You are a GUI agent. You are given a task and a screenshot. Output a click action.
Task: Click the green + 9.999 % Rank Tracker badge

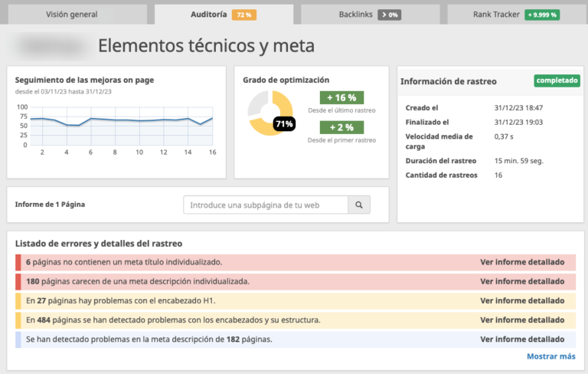tap(542, 15)
